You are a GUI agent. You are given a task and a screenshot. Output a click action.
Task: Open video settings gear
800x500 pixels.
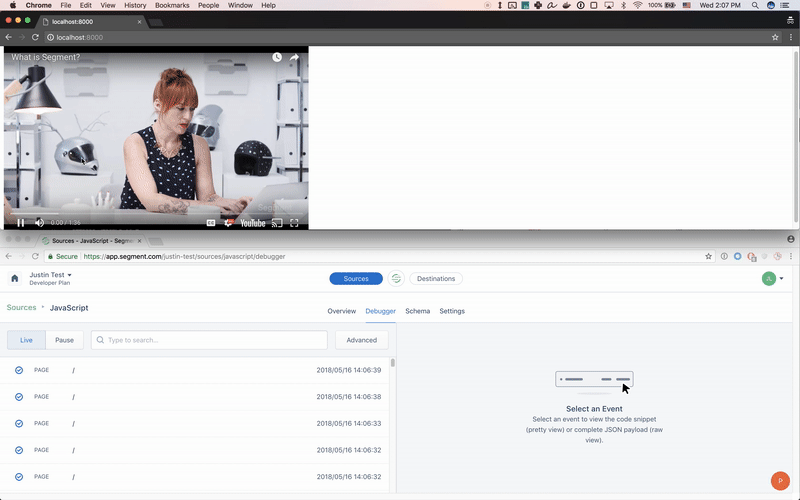(228, 223)
